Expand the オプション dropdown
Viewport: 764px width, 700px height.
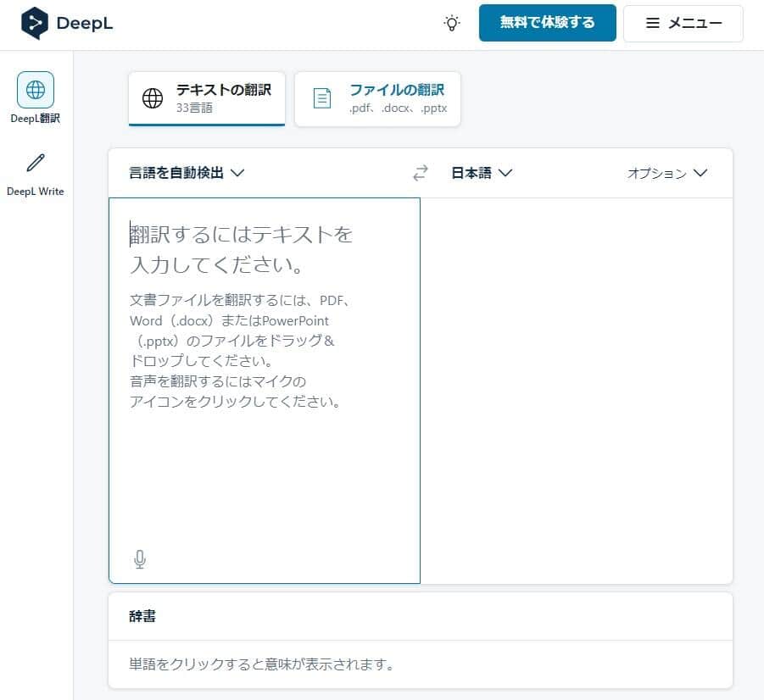(666, 173)
